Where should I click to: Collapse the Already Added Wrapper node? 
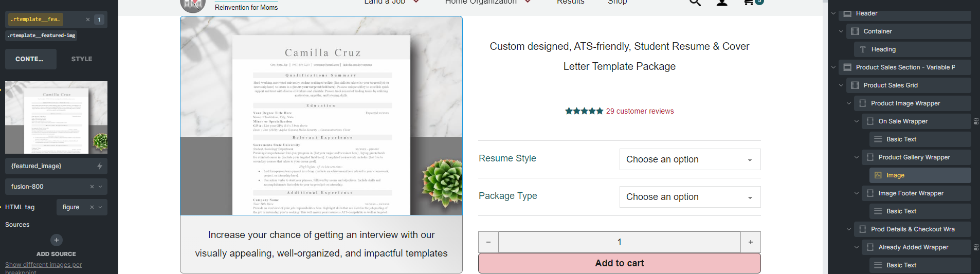click(x=857, y=247)
